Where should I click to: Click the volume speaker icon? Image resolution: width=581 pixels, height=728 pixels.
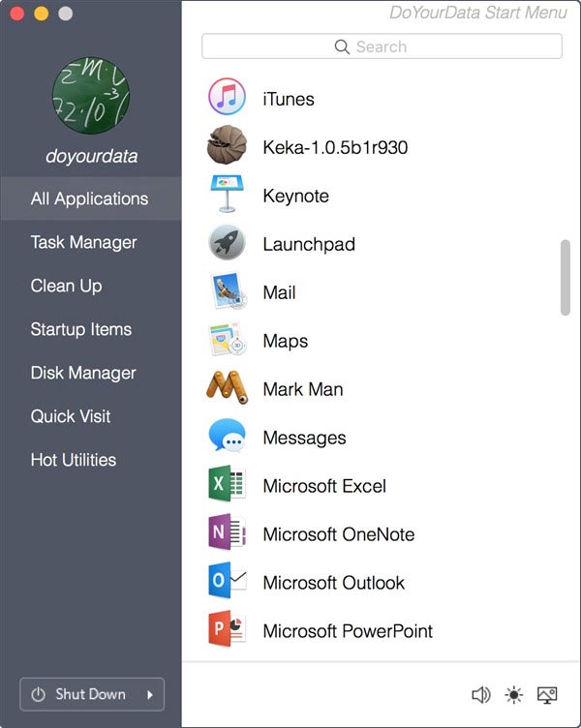pos(481,695)
